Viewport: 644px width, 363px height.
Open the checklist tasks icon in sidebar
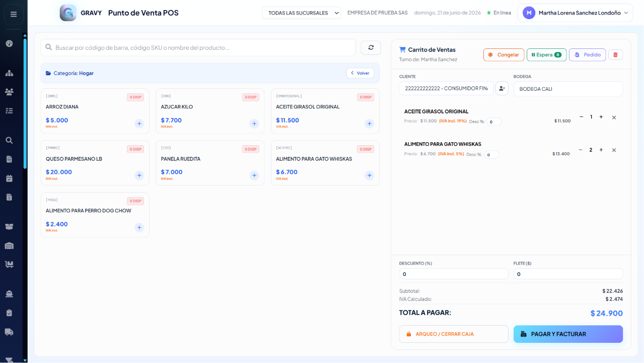[9, 110]
